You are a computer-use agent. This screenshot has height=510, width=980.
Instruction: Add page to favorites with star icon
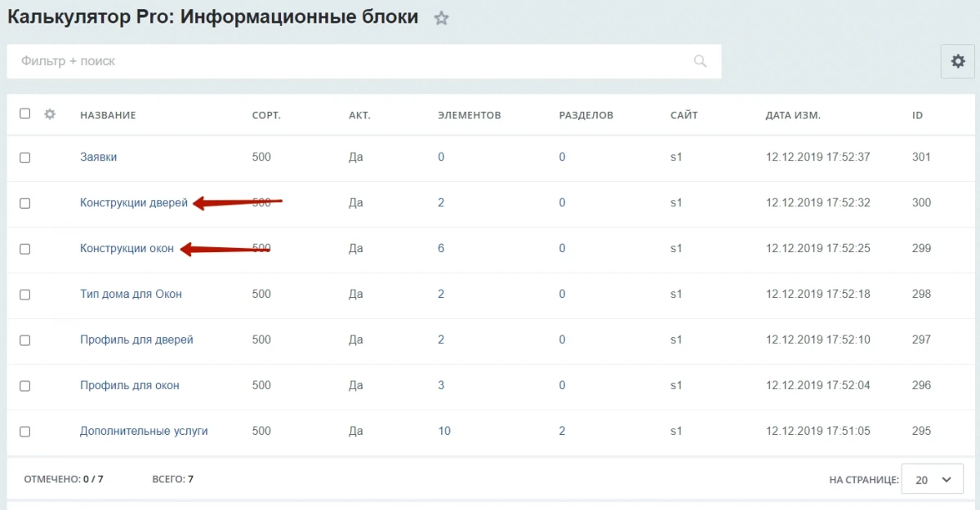point(441,18)
